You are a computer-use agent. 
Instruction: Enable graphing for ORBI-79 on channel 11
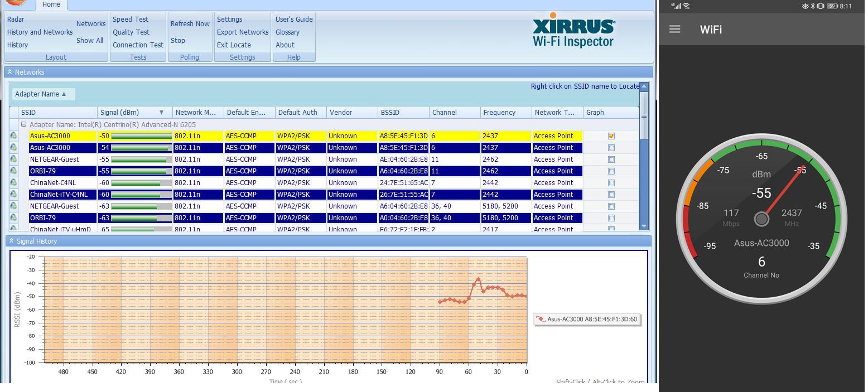(611, 171)
